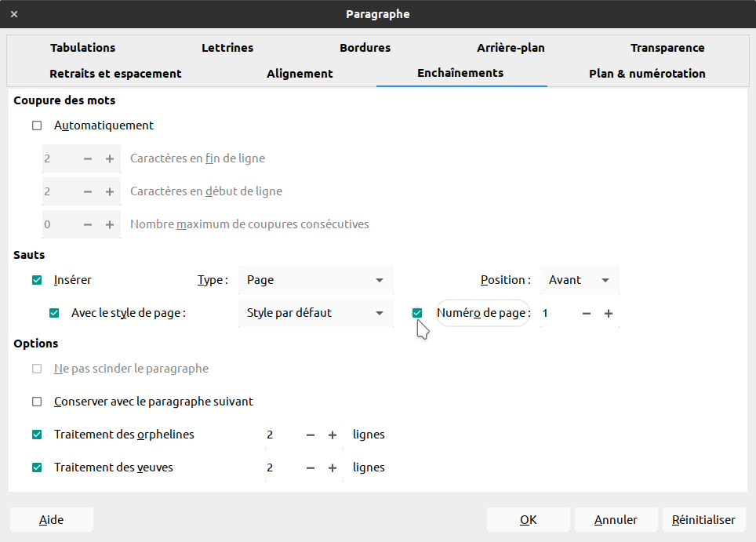
Task: Increase orphan lines count with plus
Action: pos(333,435)
